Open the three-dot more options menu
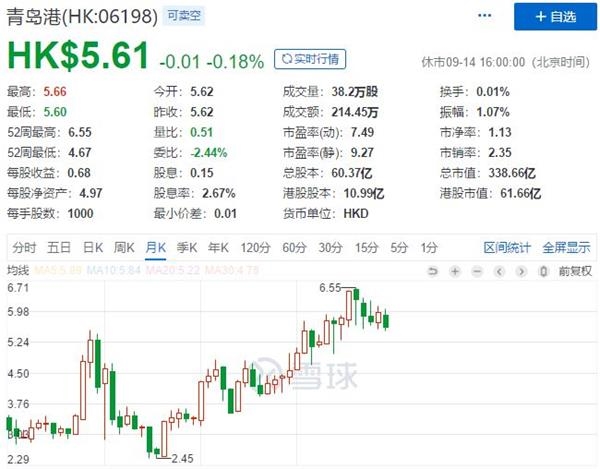Viewport: 600px width, 469px height. point(484,17)
